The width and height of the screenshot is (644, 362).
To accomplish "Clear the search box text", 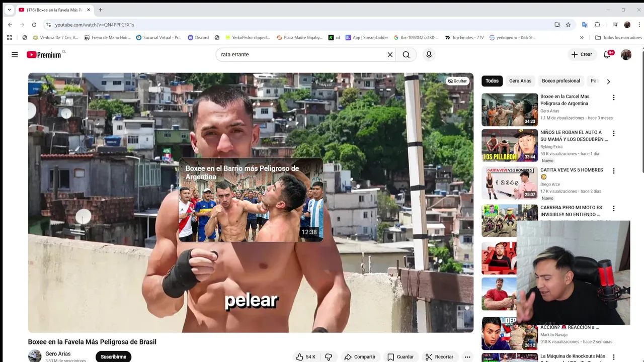I will pos(390,54).
